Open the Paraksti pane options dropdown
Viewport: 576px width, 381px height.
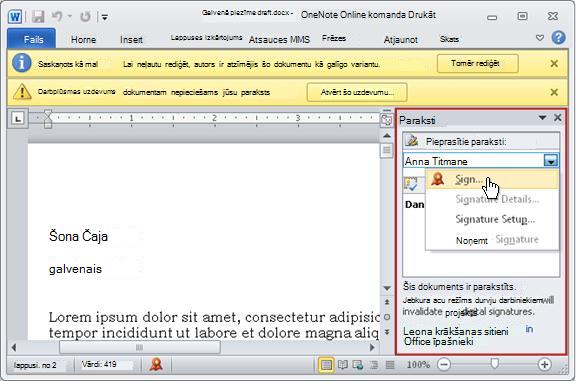(x=542, y=118)
